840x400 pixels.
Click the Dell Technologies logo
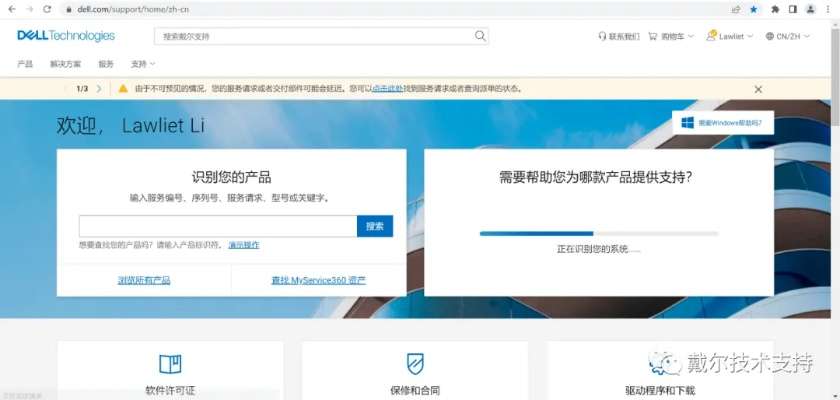click(x=66, y=36)
